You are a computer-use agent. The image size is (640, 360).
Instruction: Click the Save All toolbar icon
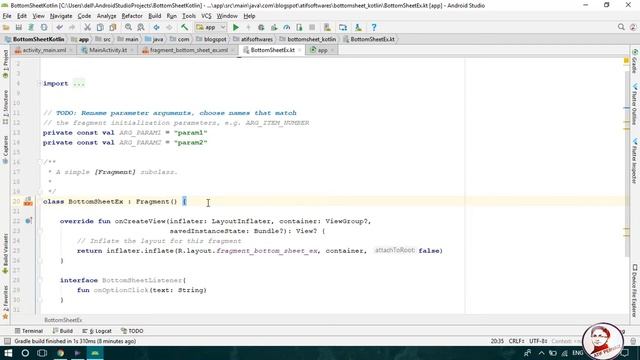[x=18, y=27]
